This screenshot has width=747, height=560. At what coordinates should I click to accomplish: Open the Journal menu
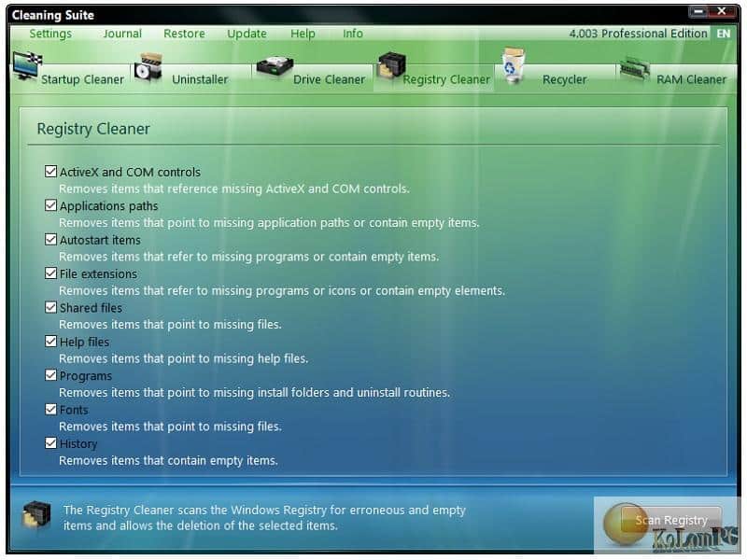[122, 34]
